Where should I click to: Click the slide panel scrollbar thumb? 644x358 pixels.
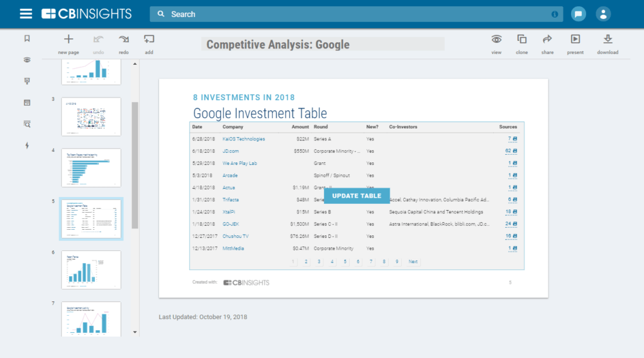135,165
